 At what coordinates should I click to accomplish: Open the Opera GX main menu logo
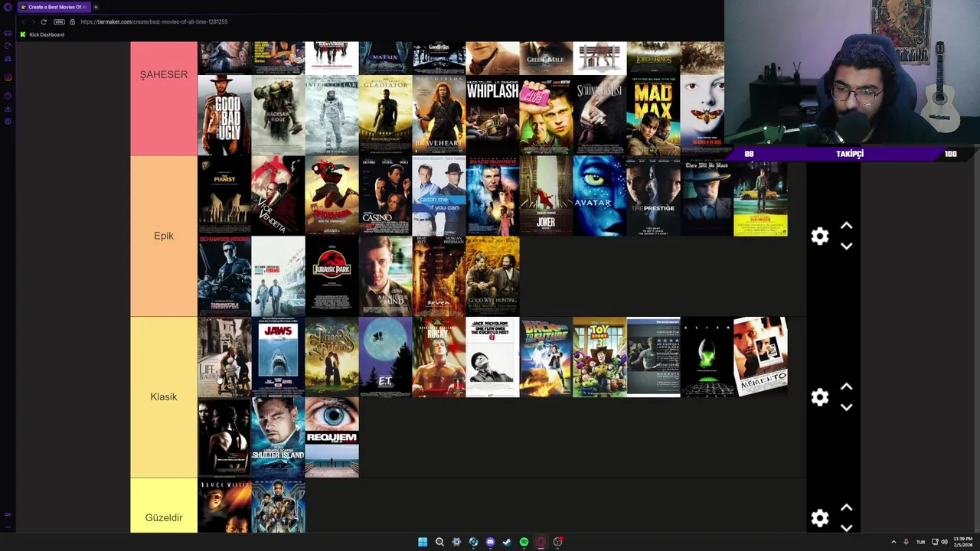(8, 7)
